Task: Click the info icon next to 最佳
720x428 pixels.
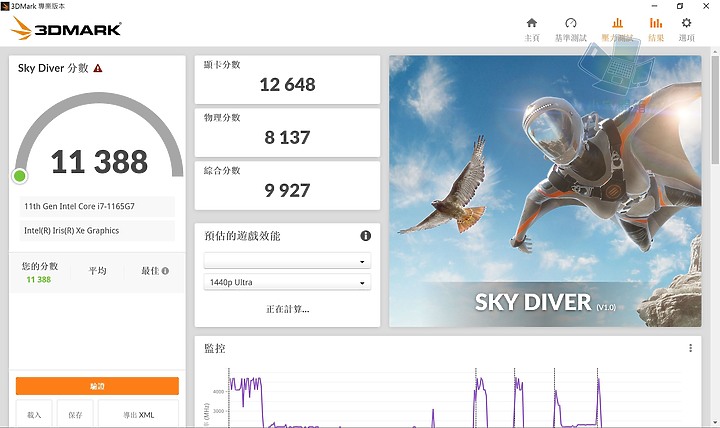Action: pos(165,271)
